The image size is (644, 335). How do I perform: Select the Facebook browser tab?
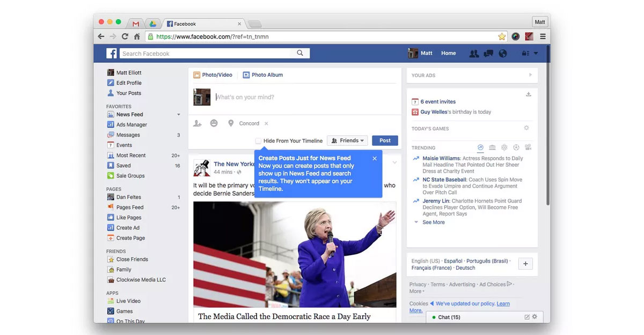tap(204, 24)
